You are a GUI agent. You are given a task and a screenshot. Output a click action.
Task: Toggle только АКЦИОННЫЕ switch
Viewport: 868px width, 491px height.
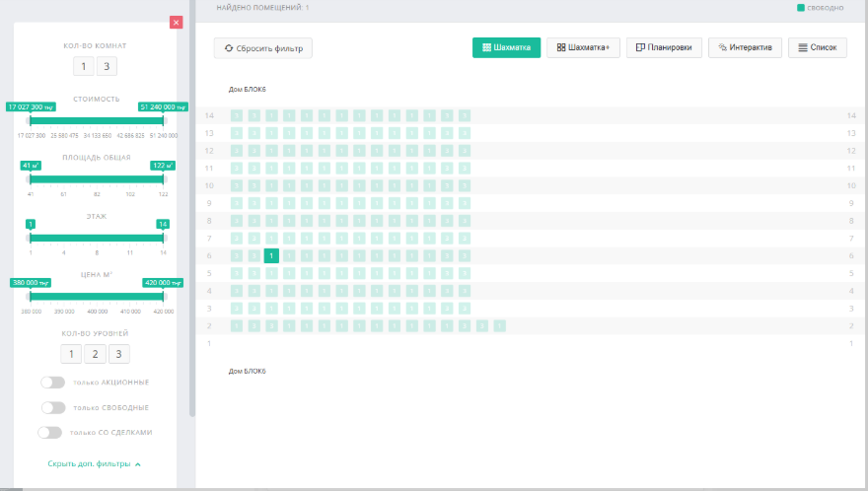pyautogui.click(x=53, y=383)
